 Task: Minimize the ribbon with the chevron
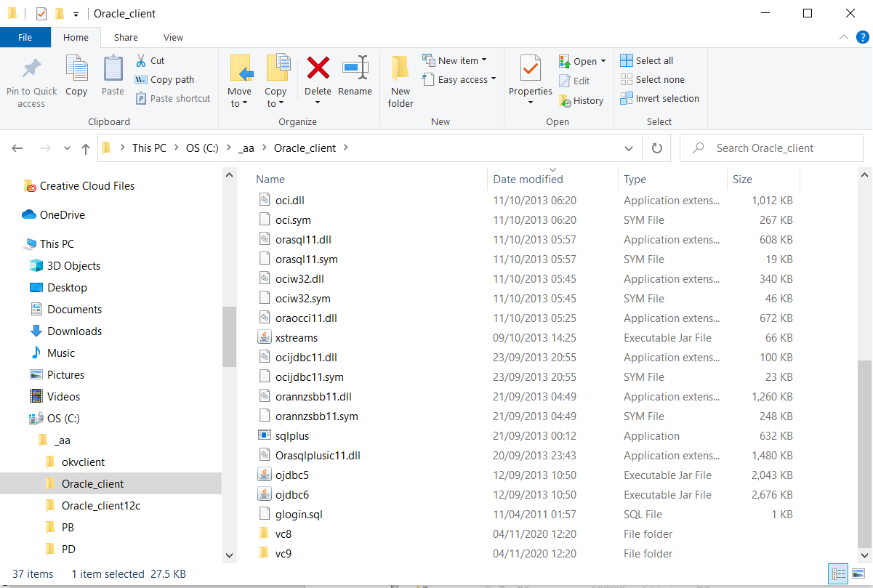tap(843, 37)
